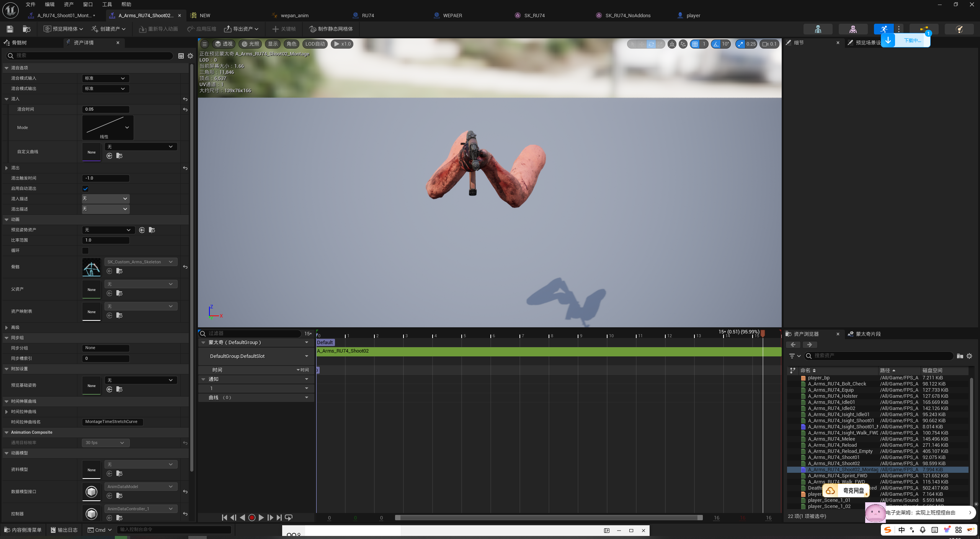980x539 pixels.
Task: Toggle the loop playback icon
Action: [289, 518]
